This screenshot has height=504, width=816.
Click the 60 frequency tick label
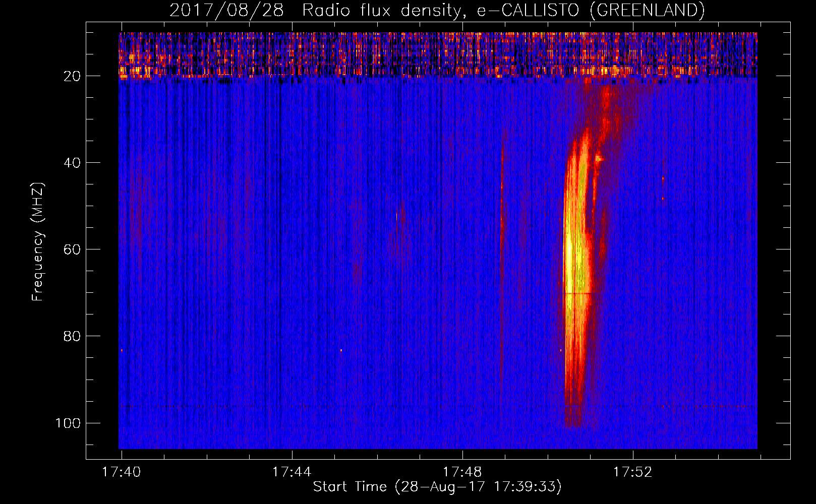click(x=73, y=249)
